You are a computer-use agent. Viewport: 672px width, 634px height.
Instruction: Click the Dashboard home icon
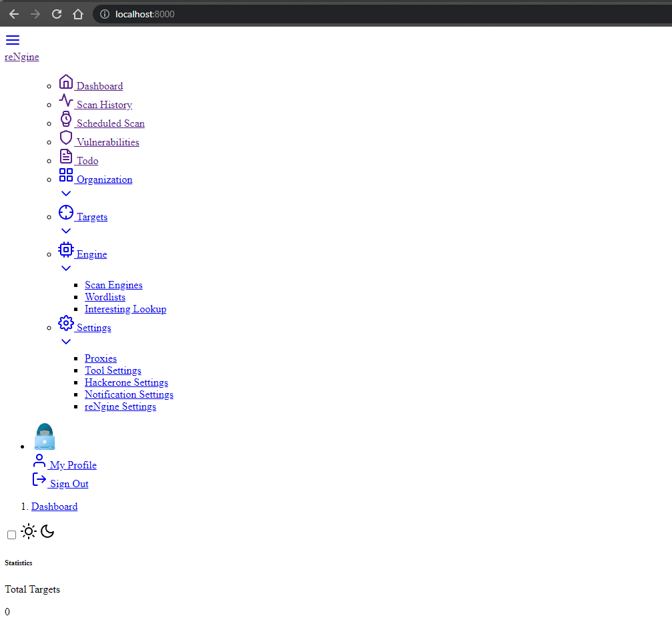pyautogui.click(x=66, y=81)
